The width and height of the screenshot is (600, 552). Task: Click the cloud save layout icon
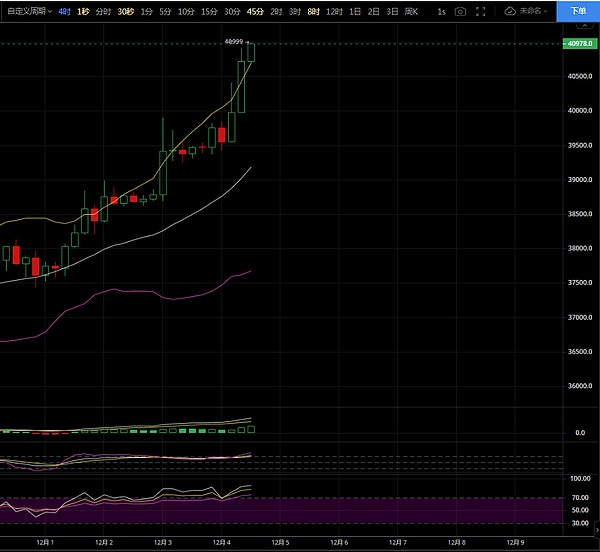pyautogui.click(x=509, y=11)
